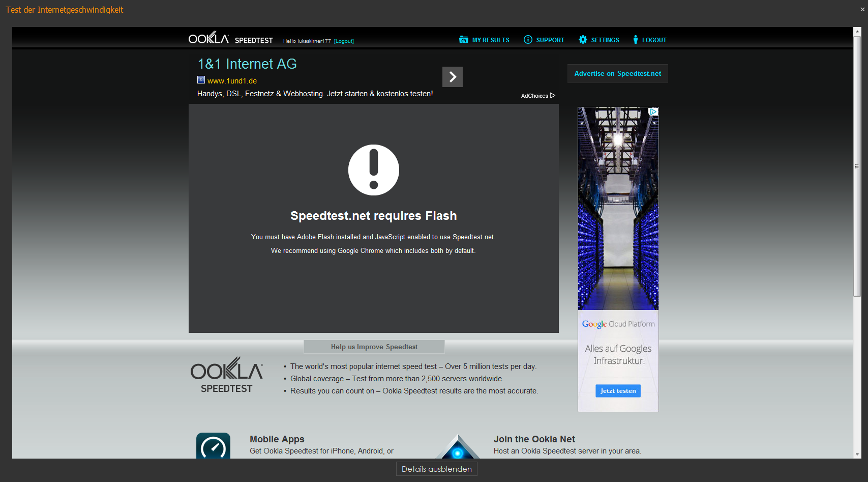Click the Ookla Speedtest logo in header
This screenshot has height=482, width=868.
[230, 38]
